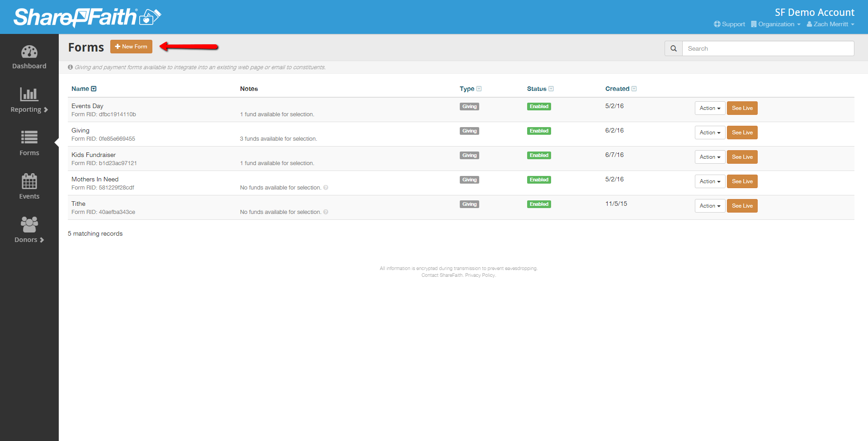Image resolution: width=868 pixels, height=441 pixels.
Task: Open the Zach Merritt user menu
Action: point(830,24)
